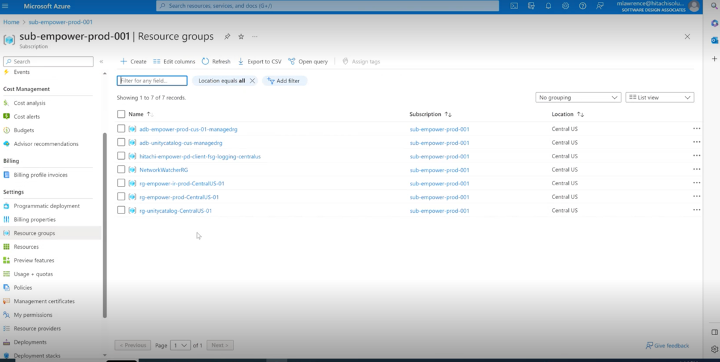Open subscription link in the hitachi-empower row
This screenshot has width=720, height=362.
[x=439, y=156]
